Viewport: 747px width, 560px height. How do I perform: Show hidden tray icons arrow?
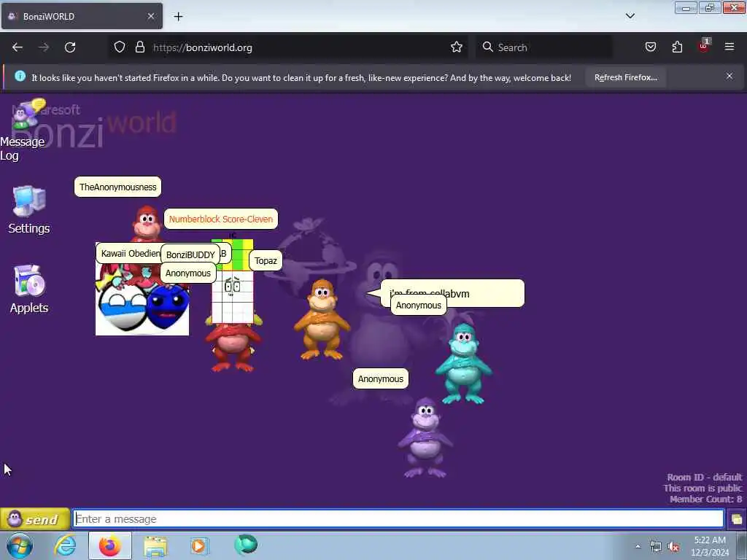tap(638, 546)
